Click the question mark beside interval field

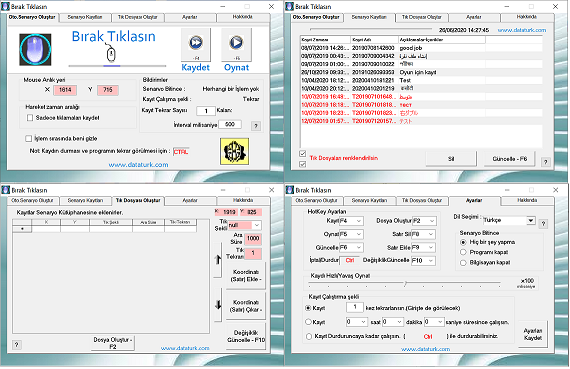(256, 126)
